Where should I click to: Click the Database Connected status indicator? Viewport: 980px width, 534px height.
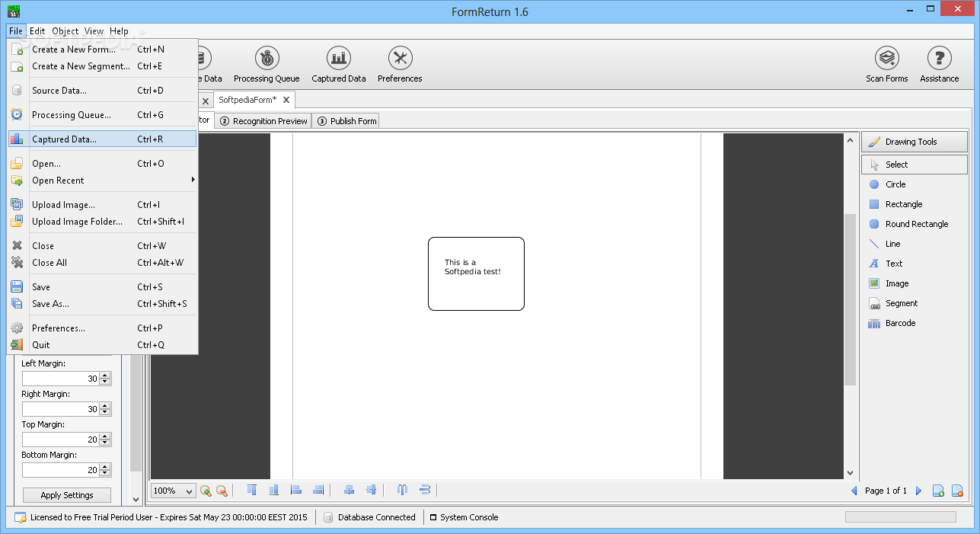[x=370, y=517]
